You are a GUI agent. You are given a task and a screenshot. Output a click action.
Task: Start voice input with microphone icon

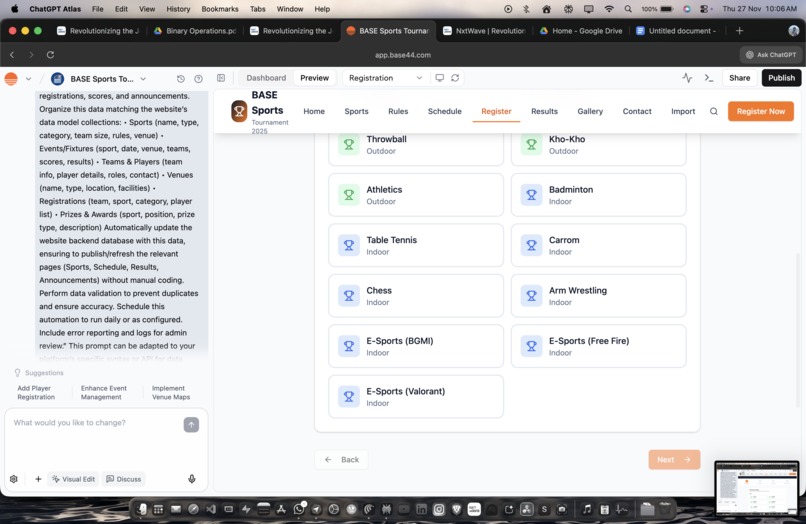pyautogui.click(x=192, y=479)
